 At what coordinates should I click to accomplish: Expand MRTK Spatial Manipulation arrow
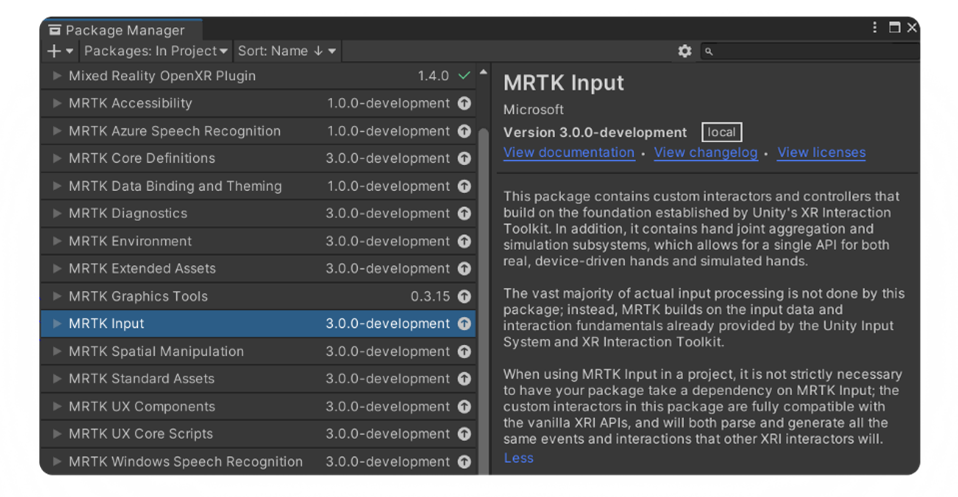[56, 351]
